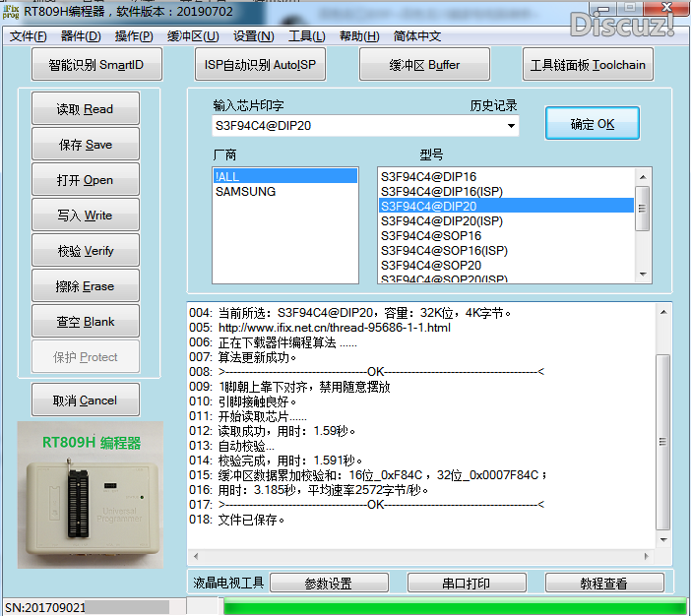Click the 串口打印 button
The height and width of the screenshot is (616, 691).
point(467,583)
